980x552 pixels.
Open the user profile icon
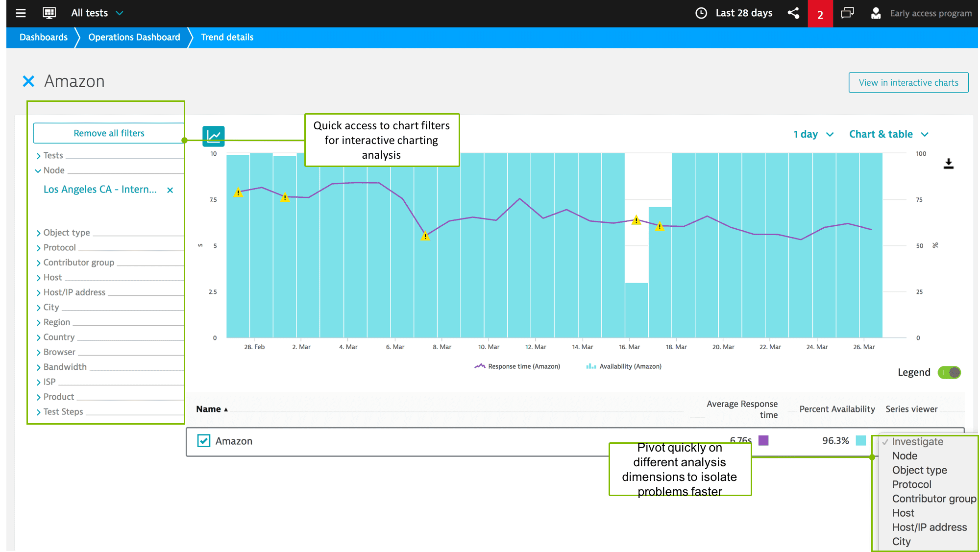point(876,13)
